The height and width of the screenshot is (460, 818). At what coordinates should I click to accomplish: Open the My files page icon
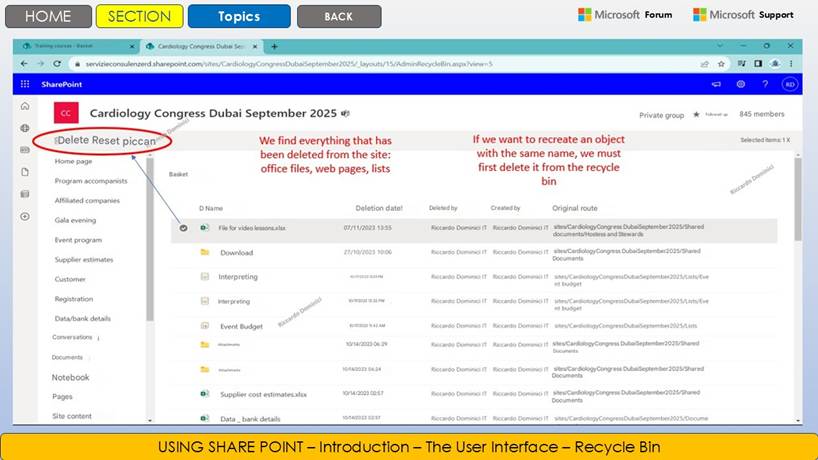coord(25,172)
